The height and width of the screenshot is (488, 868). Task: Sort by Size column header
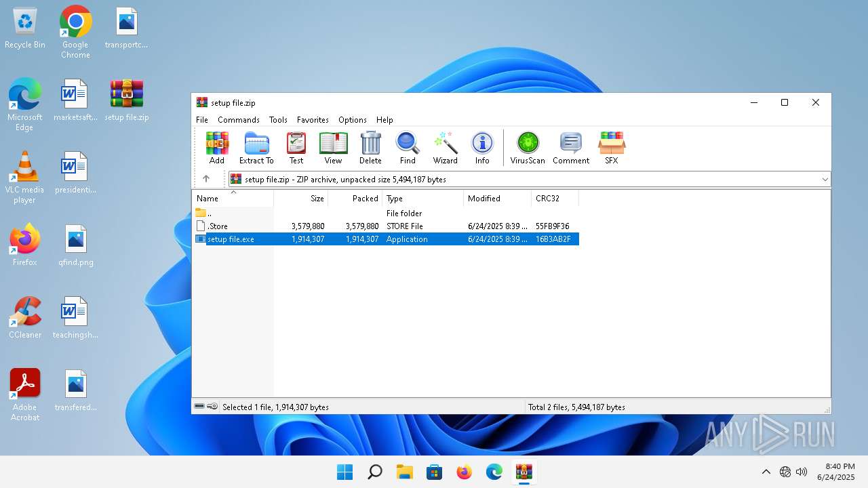coord(301,199)
